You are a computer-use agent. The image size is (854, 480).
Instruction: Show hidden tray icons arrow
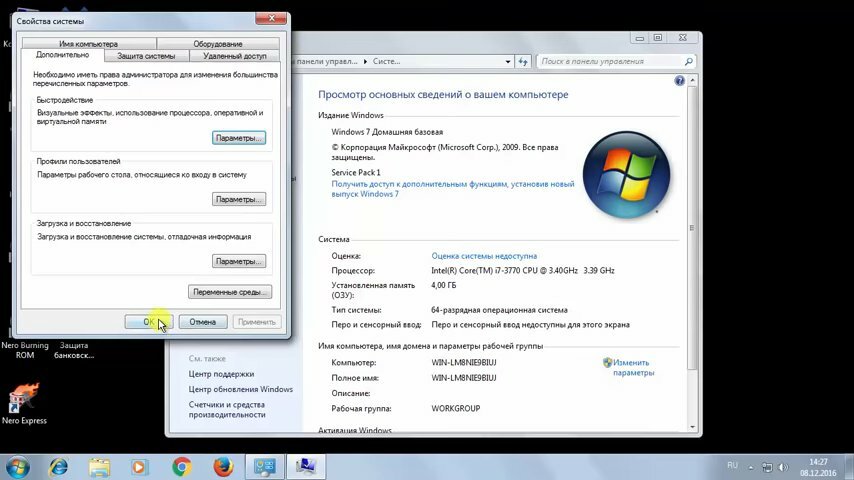[751, 467]
